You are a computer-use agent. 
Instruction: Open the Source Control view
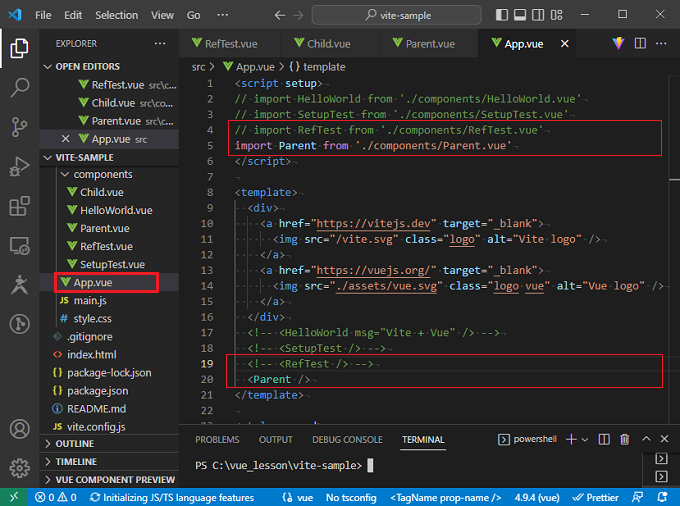pyautogui.click(x=19, y=127)
